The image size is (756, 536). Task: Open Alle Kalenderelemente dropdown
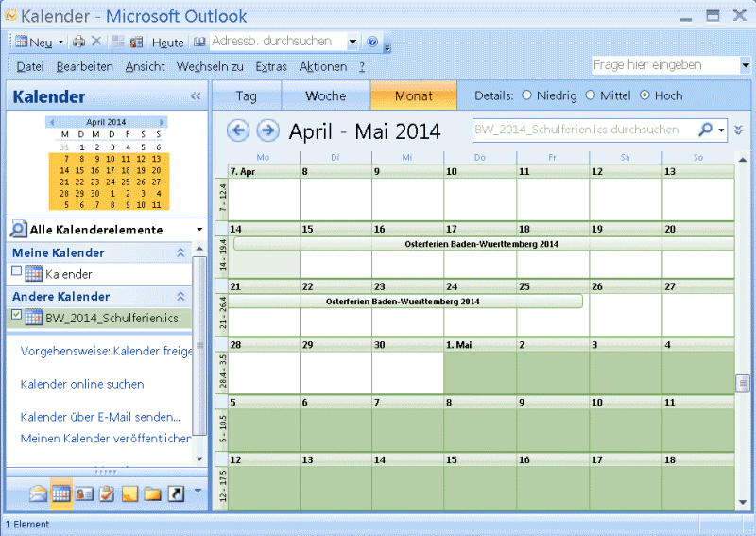tap(199, 230)
